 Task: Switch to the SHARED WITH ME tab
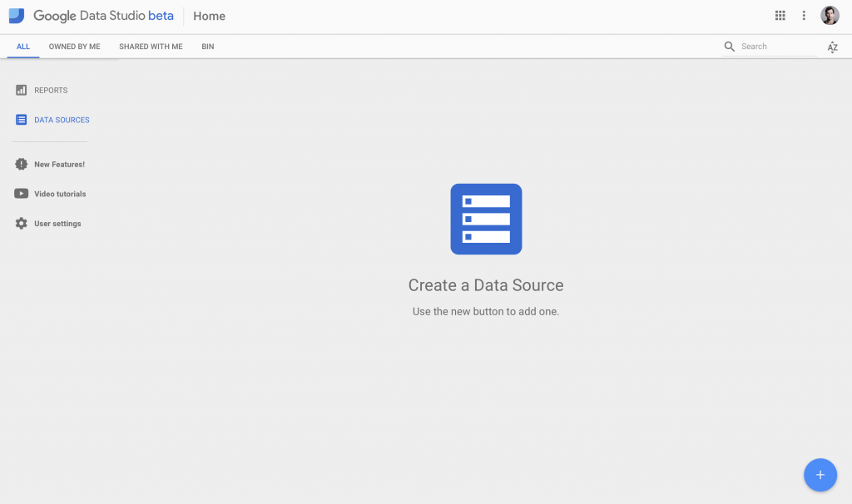[x=150, y=47]
